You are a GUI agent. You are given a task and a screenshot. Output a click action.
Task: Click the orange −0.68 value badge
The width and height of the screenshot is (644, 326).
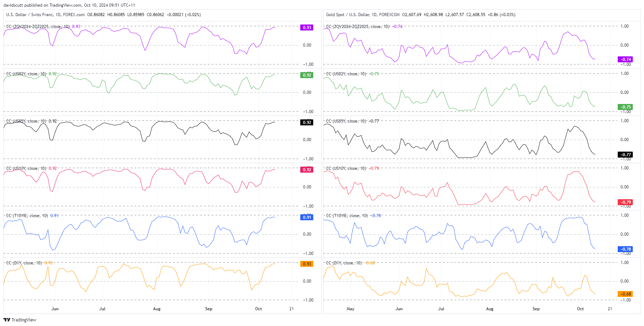(625, 294)
